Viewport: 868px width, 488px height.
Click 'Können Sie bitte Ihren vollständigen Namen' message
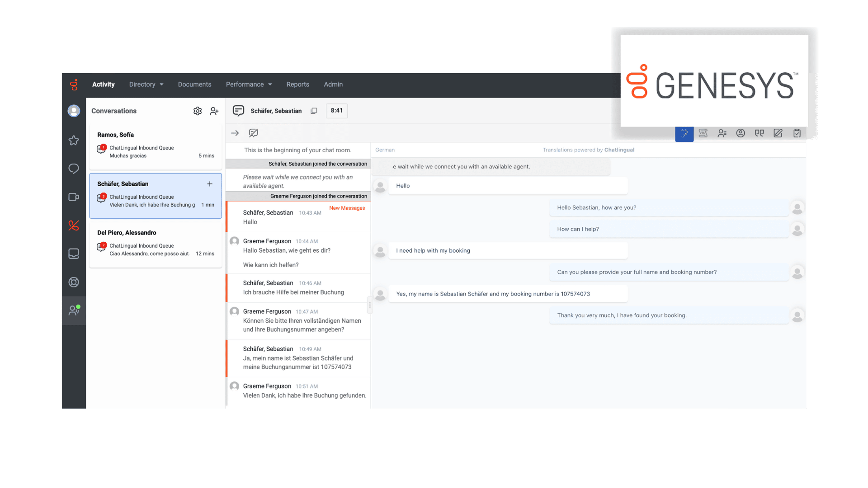pyautogui.click(x=302, y=325)
